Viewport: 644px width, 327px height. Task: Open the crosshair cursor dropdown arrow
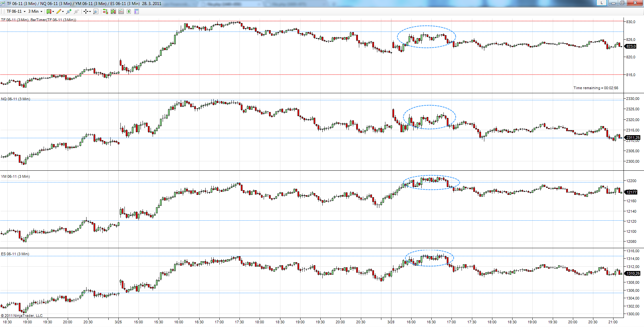click(90, 11)
